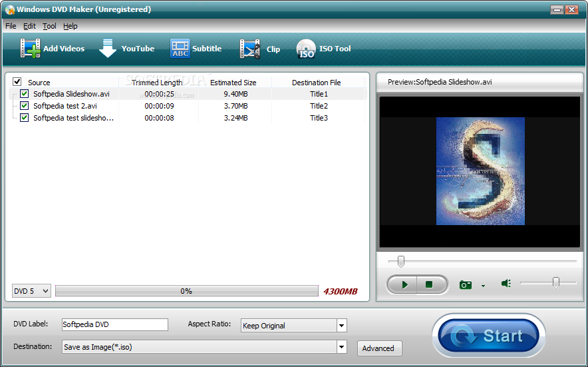Click the Title1 destination cell
The width and height of the screenshot is (588, 367).
point(319,94)
